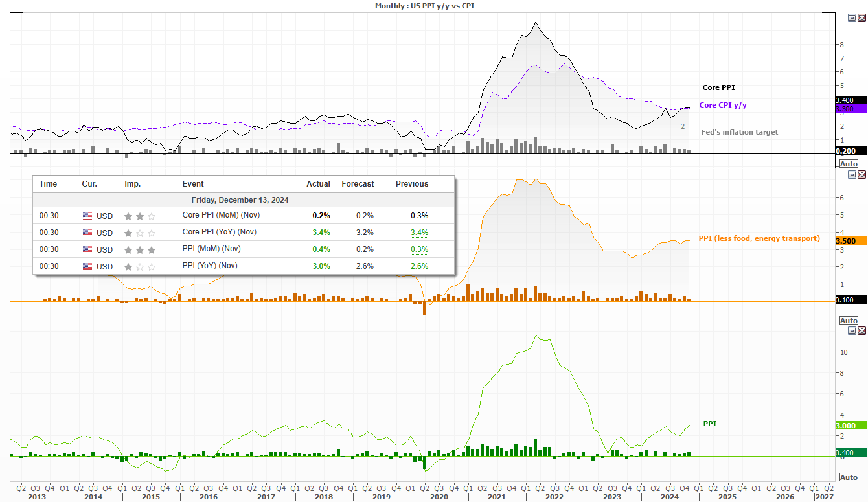
Task: Click importance stars for Core PPI (MoM)
Action: (140, 216)
